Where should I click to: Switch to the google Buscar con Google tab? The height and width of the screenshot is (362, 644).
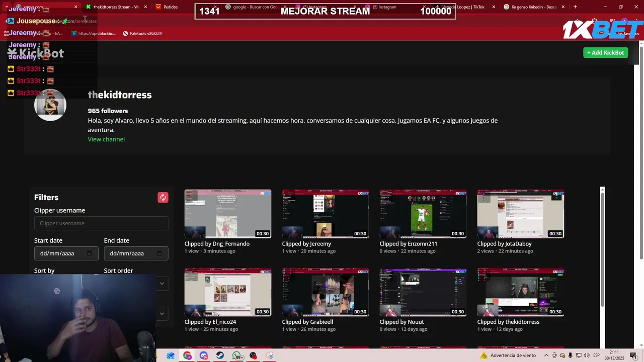256,7
